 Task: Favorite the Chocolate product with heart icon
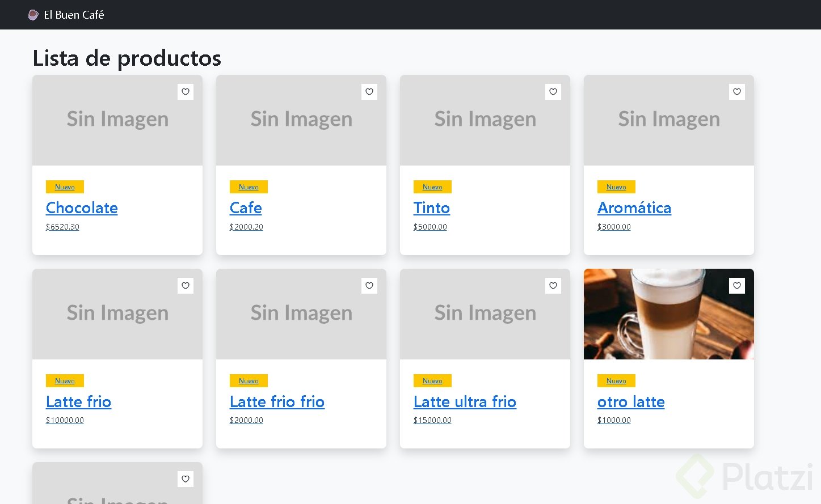pyautogui.click(x=186, y=92)
